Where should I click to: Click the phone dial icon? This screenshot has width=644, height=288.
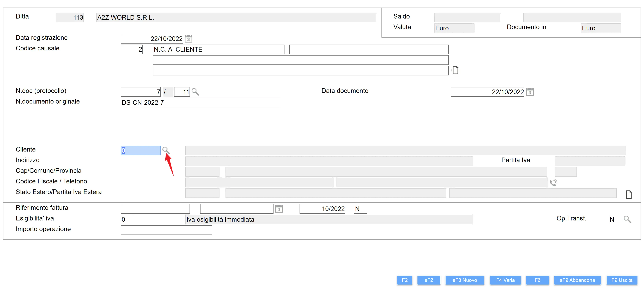tap(553, 183)
